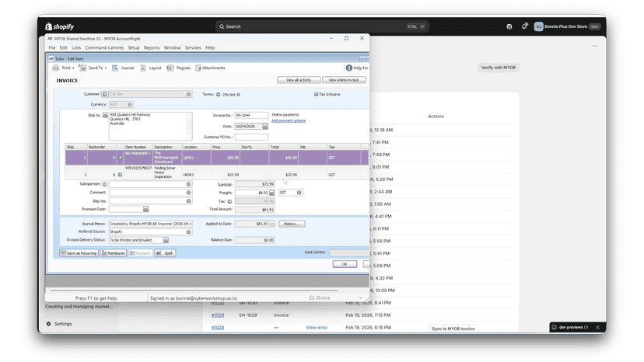Open the Attachments toolbar icon
Screen dimensions: 644x362
210,68
